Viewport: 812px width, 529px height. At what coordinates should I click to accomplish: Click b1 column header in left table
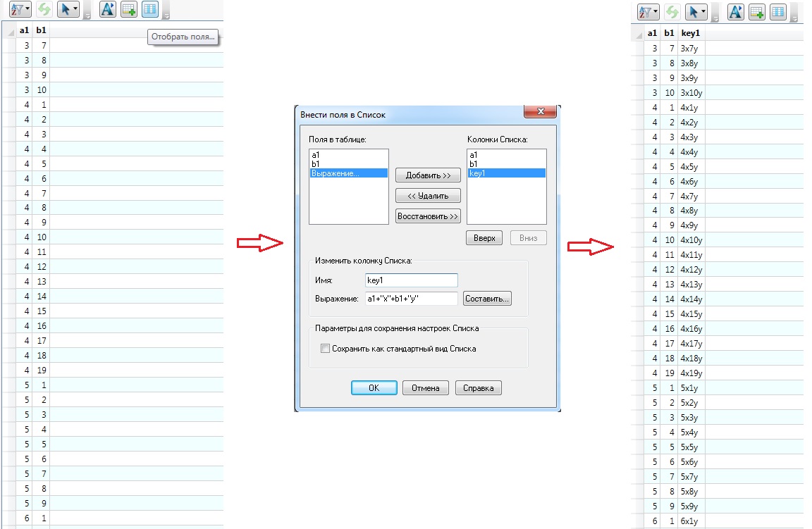click(x=41, y=30)
